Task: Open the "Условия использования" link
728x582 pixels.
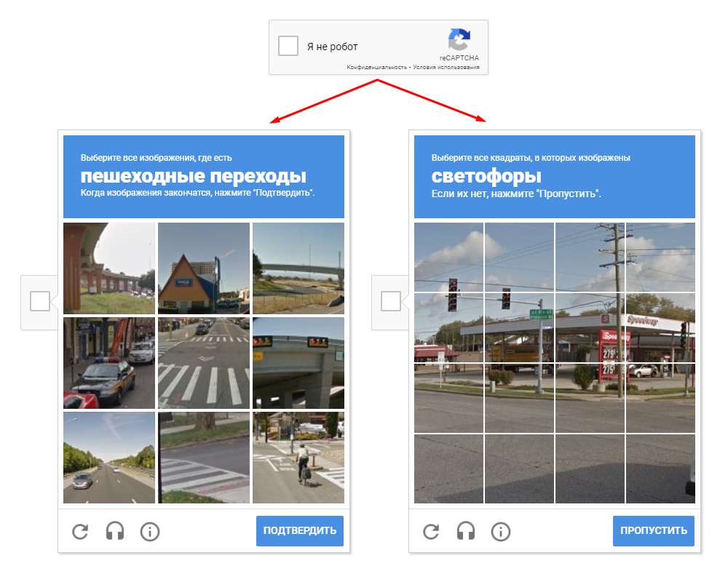Action: (446, 67)
